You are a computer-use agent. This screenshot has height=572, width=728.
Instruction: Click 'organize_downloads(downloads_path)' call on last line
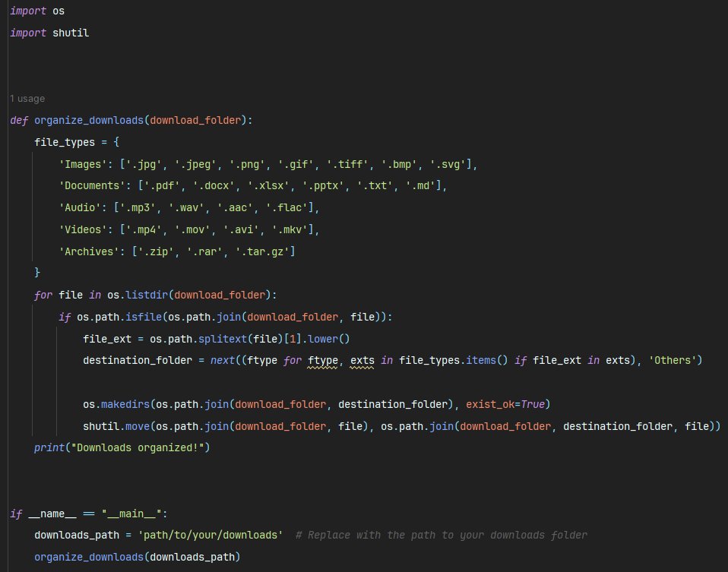[138, 557]
